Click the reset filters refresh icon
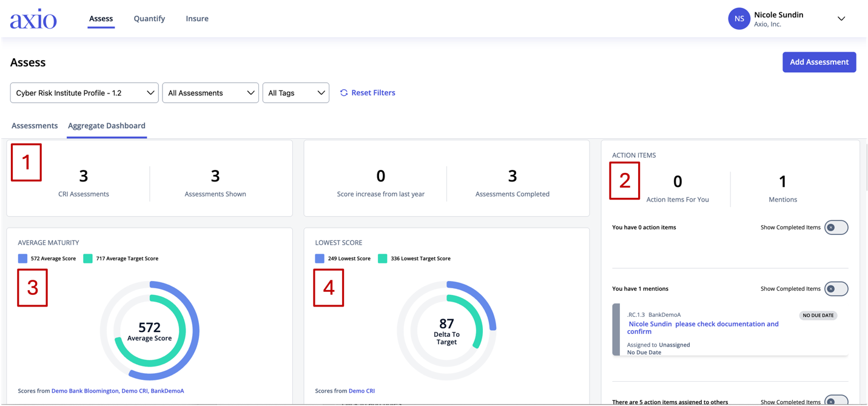Screen dimensions: 868x406 tap(344, 93)
